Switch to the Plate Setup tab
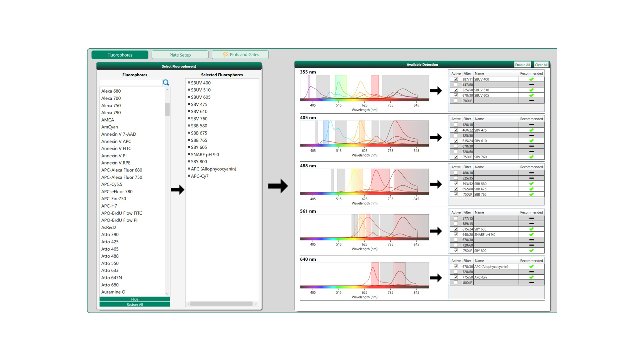This screenshot has height=362, width=644. pyautogui.click(x=180, y=54)
